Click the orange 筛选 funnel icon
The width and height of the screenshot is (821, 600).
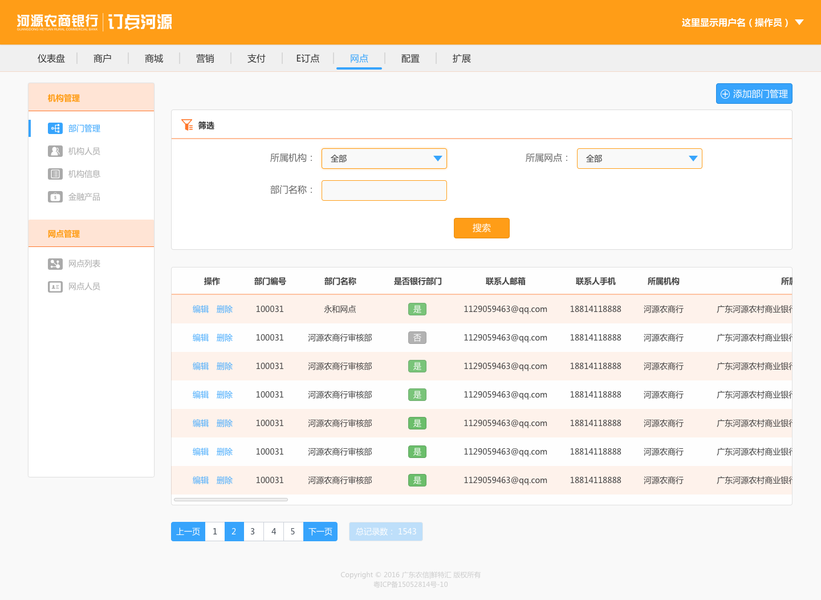[x=187, y=125]
